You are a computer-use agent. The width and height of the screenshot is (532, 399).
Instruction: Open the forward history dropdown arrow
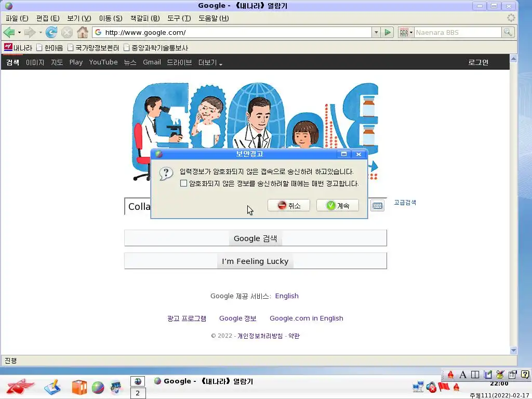pyautogui.click(x=41, y=33)
